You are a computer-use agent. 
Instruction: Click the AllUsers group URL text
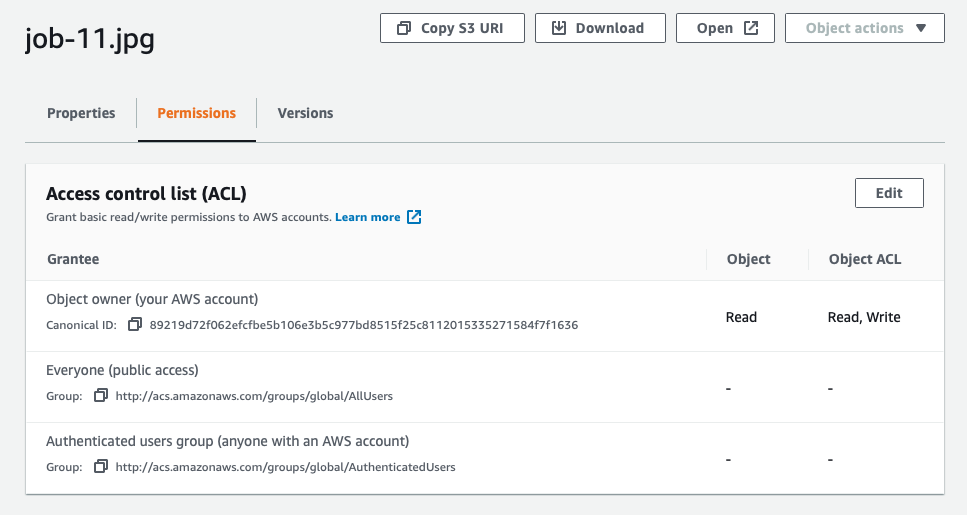tap(254, 396)
